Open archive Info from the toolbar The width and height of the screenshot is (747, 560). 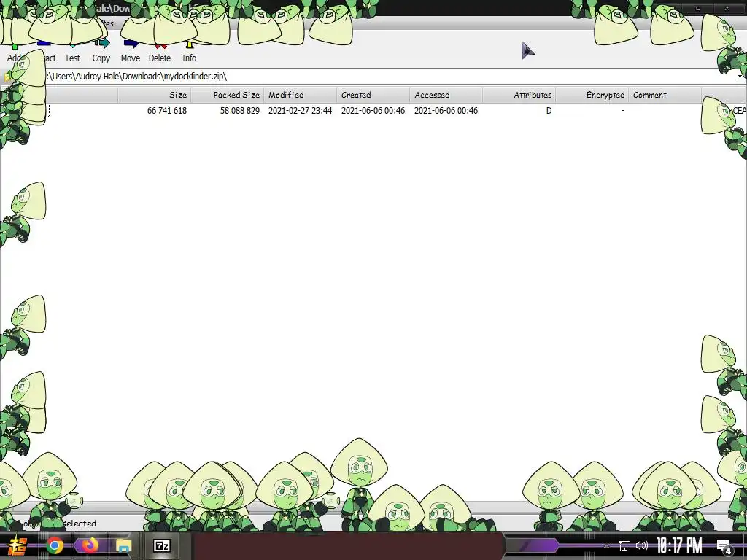click(x=189, y=52)
